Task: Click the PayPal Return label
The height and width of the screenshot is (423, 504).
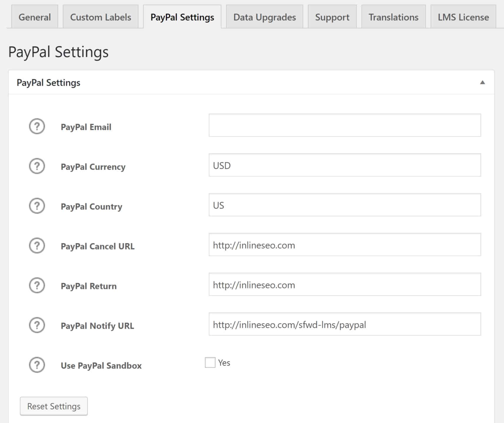Action: [89, 286]
